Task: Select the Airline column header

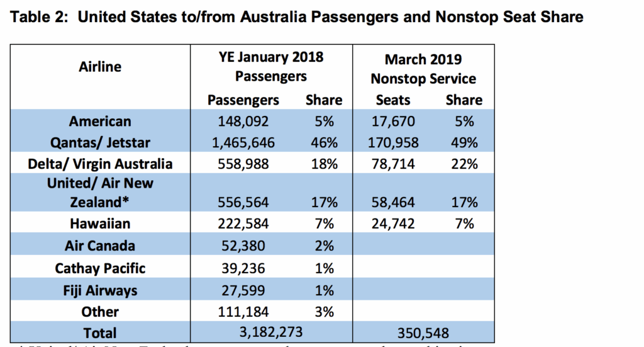Action: (x=100, y=66)
